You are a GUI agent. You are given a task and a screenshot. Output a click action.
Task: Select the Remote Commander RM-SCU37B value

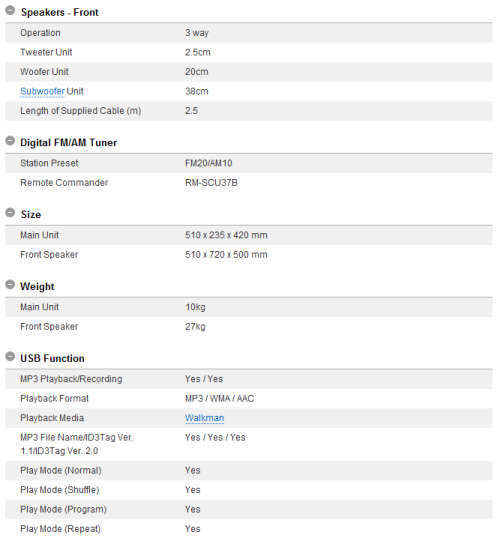pos(211,183)
